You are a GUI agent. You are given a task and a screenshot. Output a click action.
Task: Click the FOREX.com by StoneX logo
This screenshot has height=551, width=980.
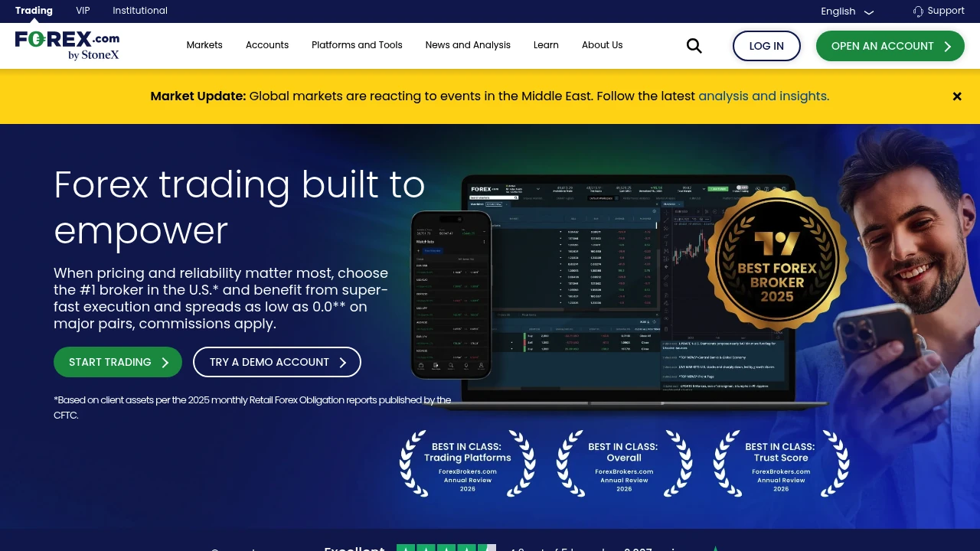click(67, 45)
